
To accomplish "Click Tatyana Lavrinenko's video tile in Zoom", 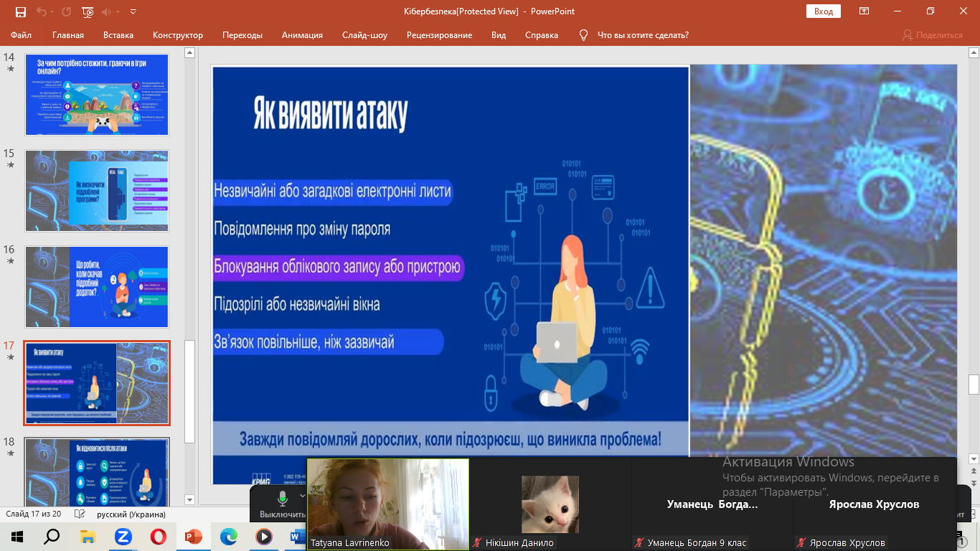I will click(x=388, y=504).
